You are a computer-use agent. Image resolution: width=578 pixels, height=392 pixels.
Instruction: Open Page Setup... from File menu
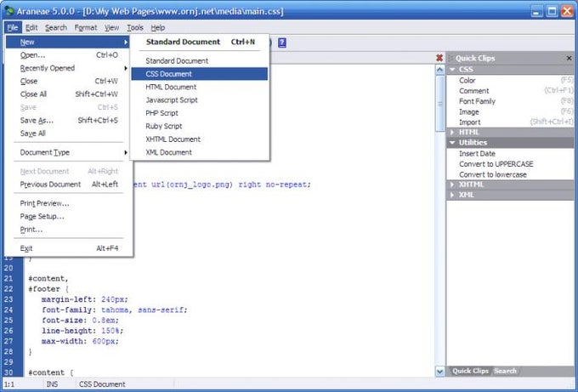(x=68, y=217)
